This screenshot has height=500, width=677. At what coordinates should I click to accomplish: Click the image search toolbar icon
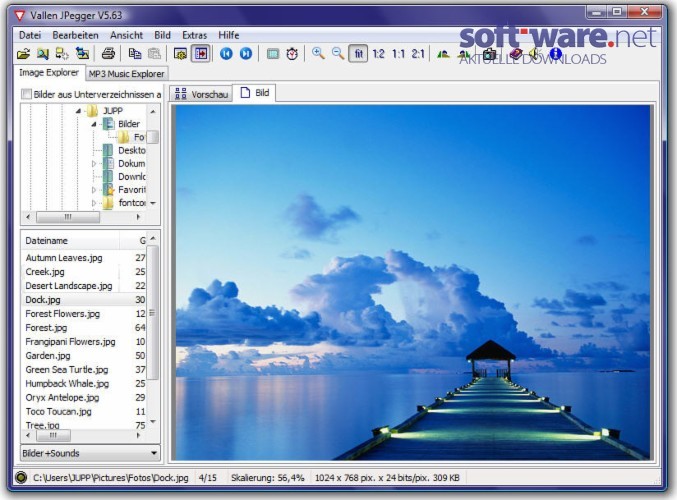point(43,54)
